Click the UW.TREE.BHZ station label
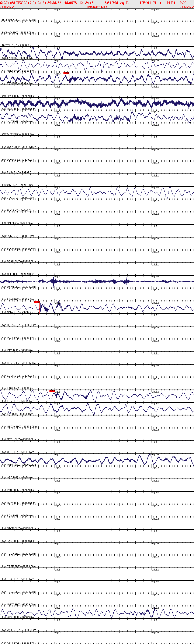The width and height of the screenshot is (194, 644). [19, 566]
